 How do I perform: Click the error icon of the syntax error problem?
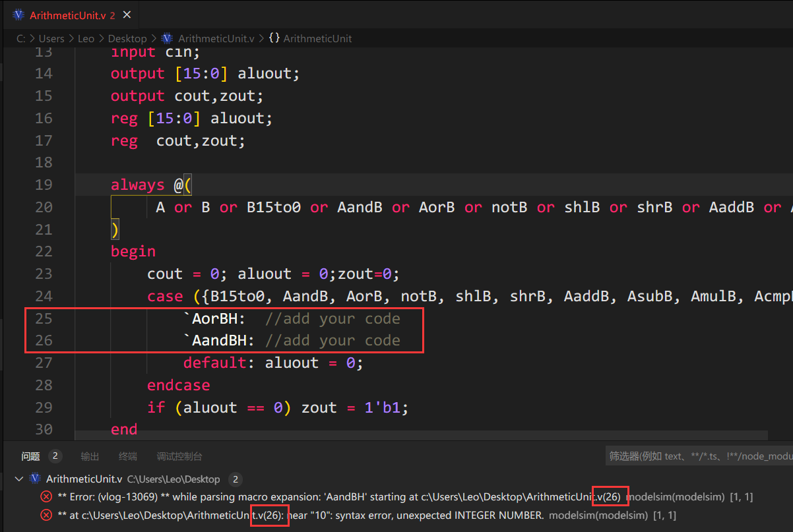point(46,515)
